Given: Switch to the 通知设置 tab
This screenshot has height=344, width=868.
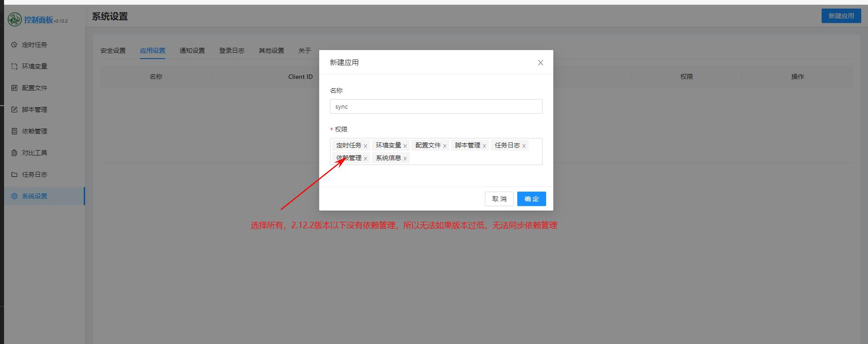Looking at the screenshot, I should (x=192, y=50).
